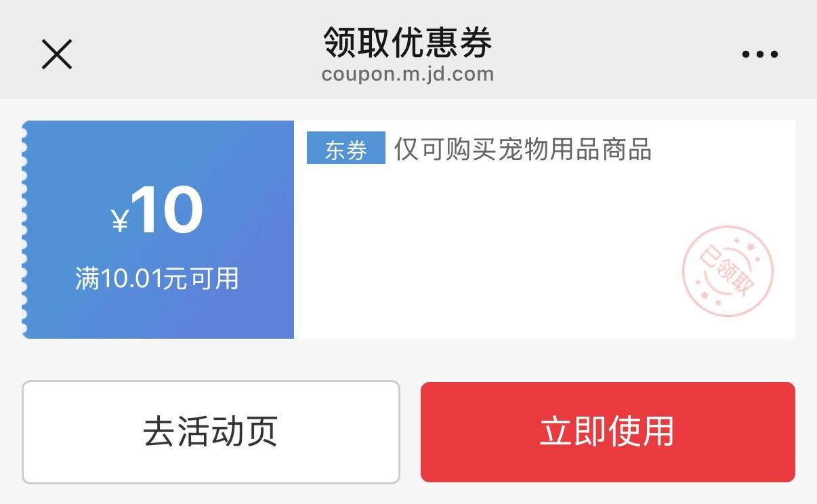This screenshot has width=817, height=504.
Task: Close the coupon page with the X icon
Action: tap(57, 54)
